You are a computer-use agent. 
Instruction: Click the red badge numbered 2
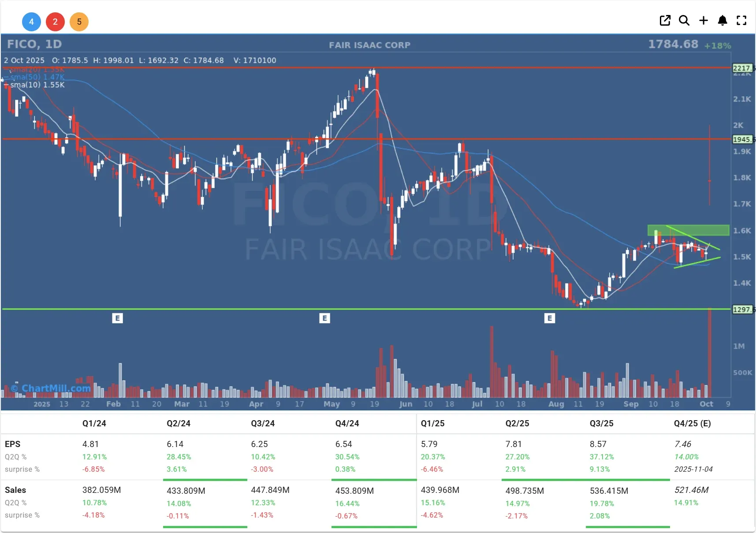(x=55, y=22)
